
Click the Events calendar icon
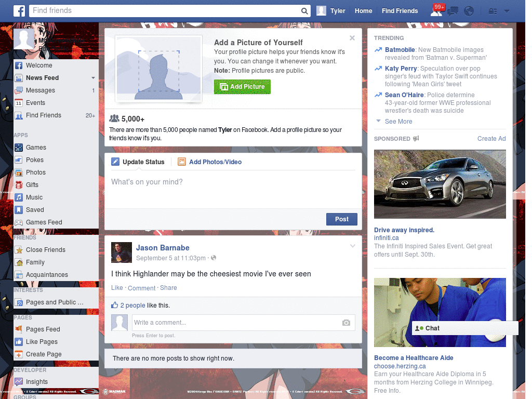[x=19, y=103]
